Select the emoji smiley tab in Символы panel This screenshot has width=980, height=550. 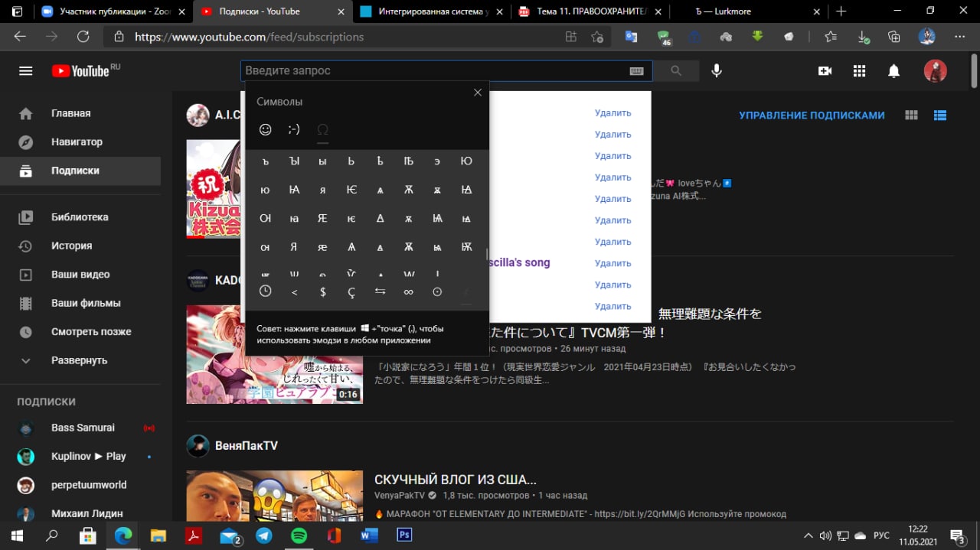click(266, 129)
